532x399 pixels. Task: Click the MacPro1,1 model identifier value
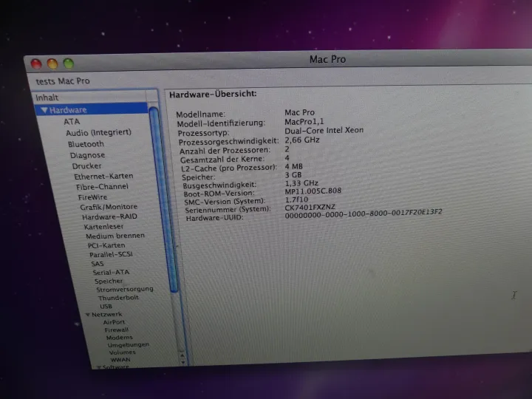click(304, 121)
